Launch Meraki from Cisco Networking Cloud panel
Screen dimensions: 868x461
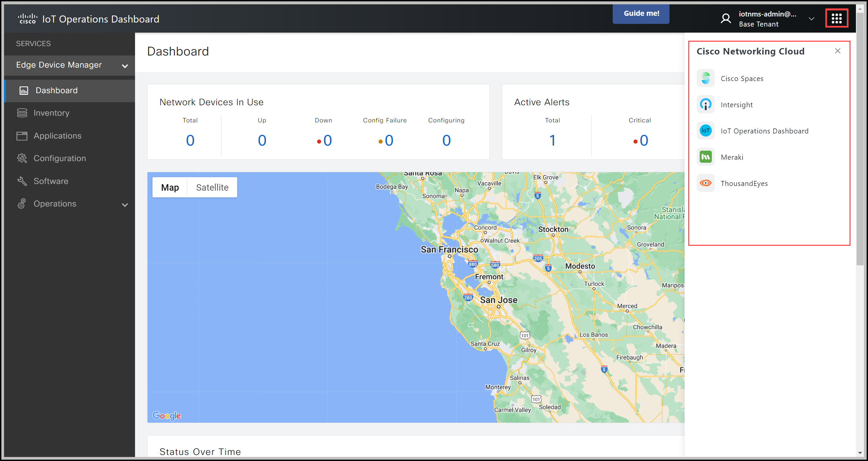732,157
